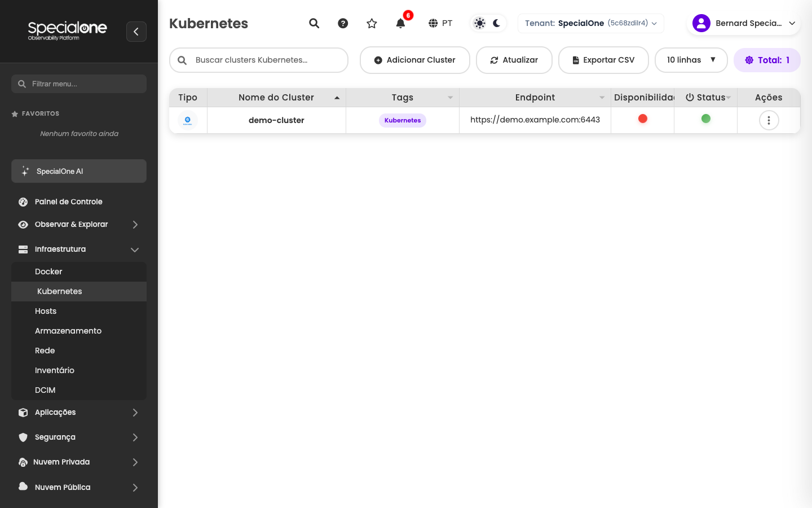Open the 10 linhas rows dropdown

pyautogui.click(x=691, y=60)
